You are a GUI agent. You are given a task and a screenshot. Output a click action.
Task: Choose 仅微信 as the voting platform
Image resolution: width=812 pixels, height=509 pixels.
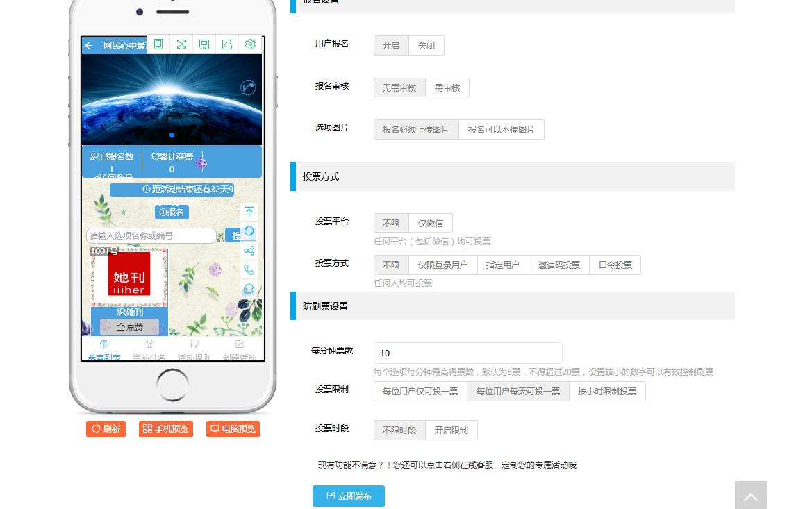tap(430, 223)
